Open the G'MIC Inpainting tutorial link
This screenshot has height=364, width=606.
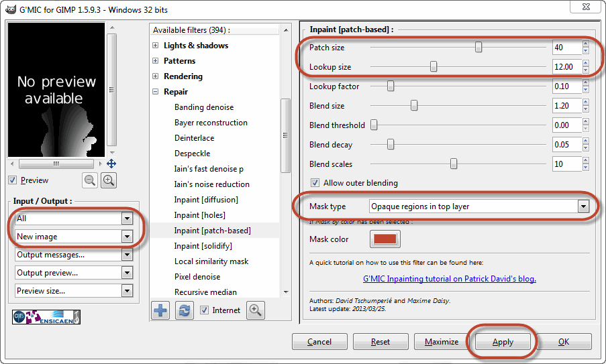[450, 279]
